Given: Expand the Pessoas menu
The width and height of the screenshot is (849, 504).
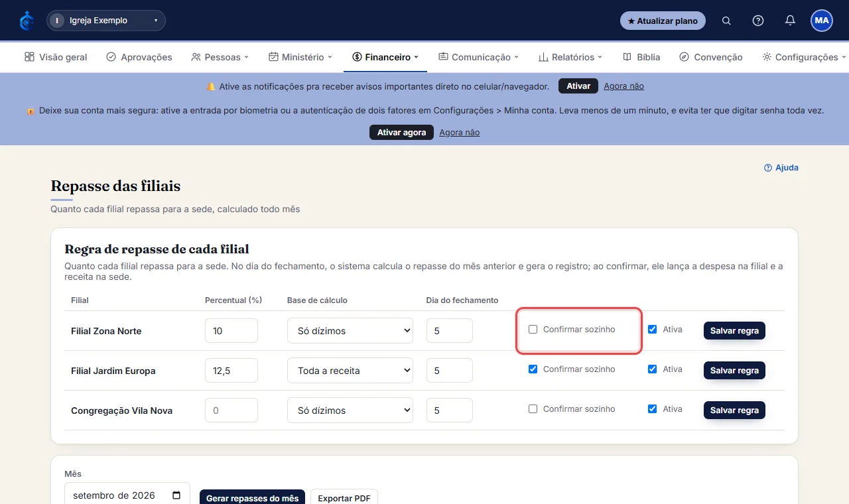Looking at the screenshot, I should [220, 57].
